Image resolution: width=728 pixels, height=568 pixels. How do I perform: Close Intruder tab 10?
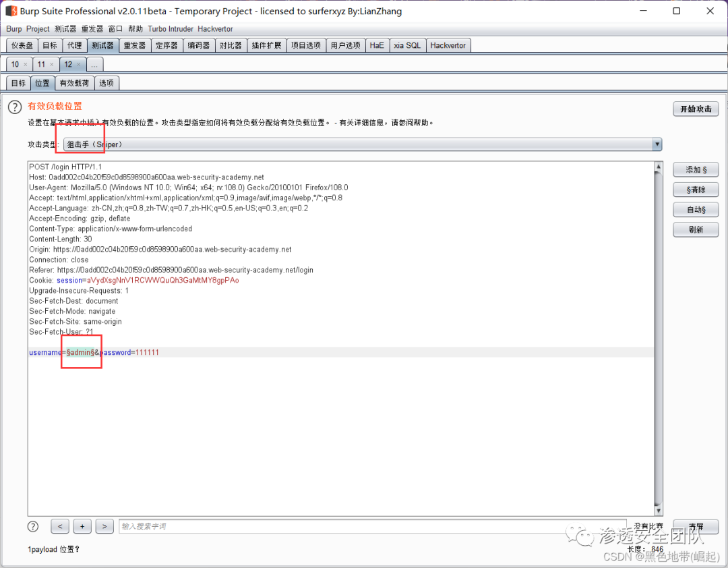[x=26, y=65]
